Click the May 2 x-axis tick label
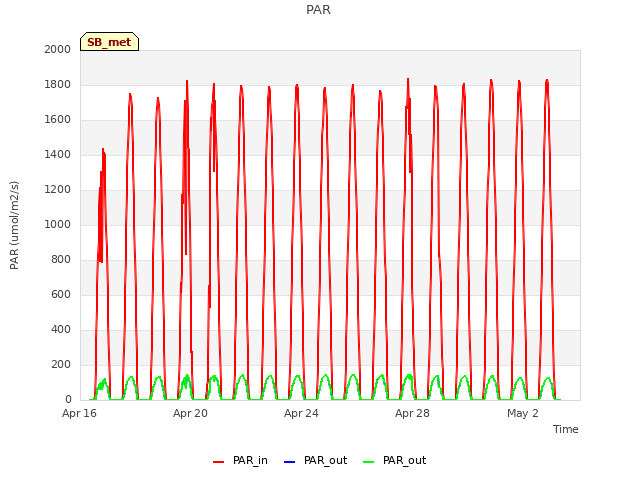Screen dimensions: 640x480 tap(523, 413)
